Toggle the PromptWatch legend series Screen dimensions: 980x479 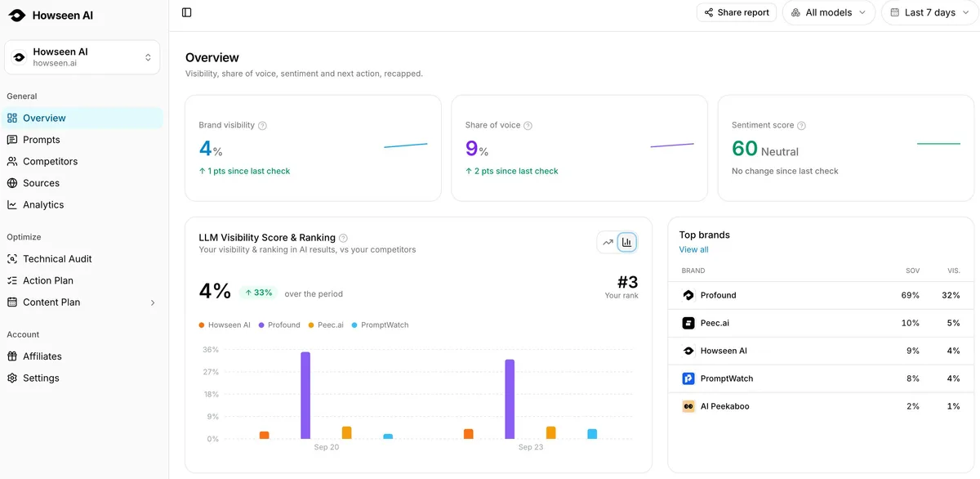pyautogui.click(x=380, y=325)
